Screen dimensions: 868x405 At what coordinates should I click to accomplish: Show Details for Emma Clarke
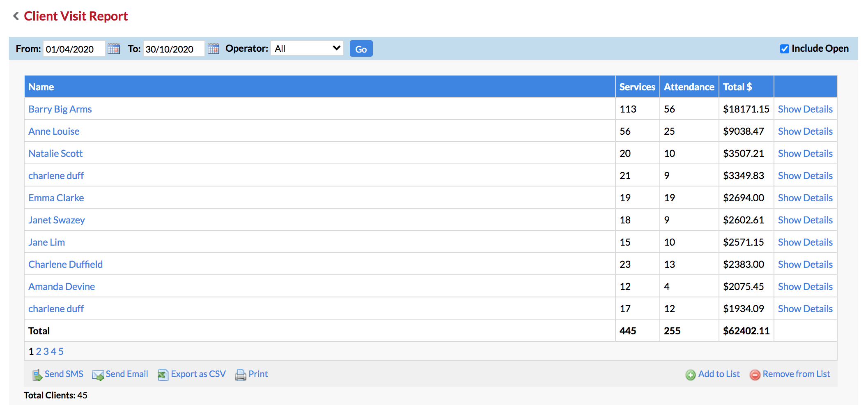(805, 198)
